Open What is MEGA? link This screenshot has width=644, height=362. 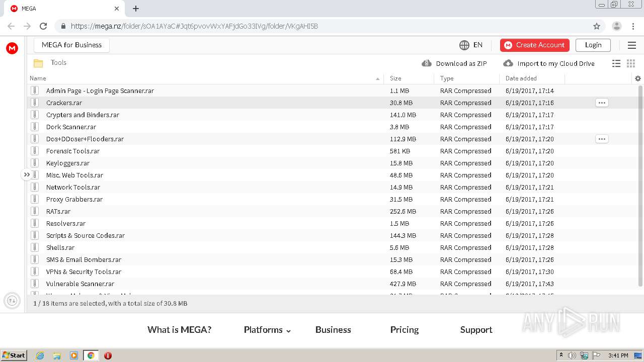pyautogui.click(x=179, y=330)
